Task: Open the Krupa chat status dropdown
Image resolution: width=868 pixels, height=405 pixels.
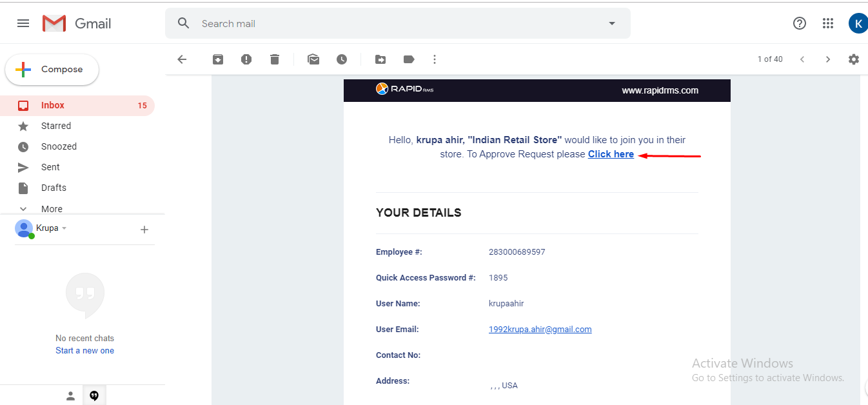Action: [x=64, y=228]
